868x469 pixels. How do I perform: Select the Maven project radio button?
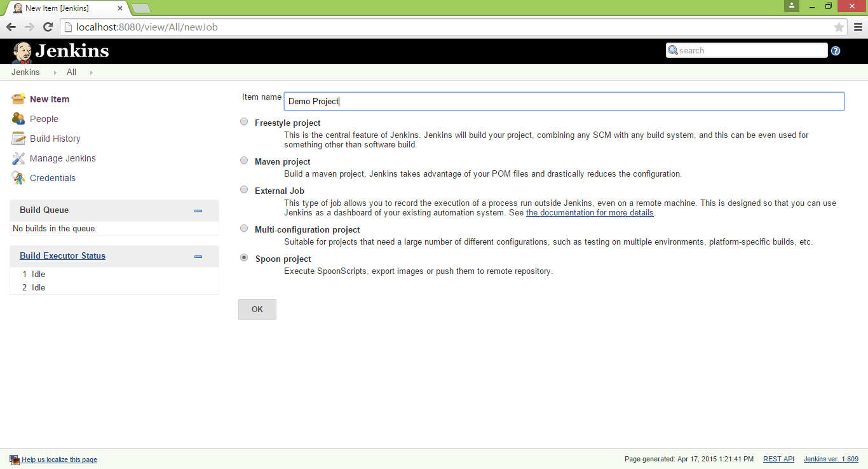coord(244,161)
